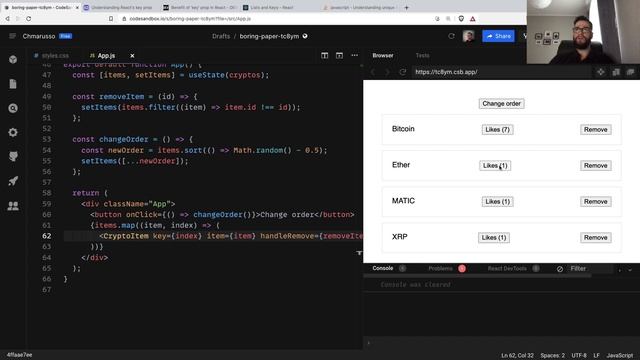
Task: Click the boring-paper-tc8ym sandbox title
Action: (x=269, y=36)
